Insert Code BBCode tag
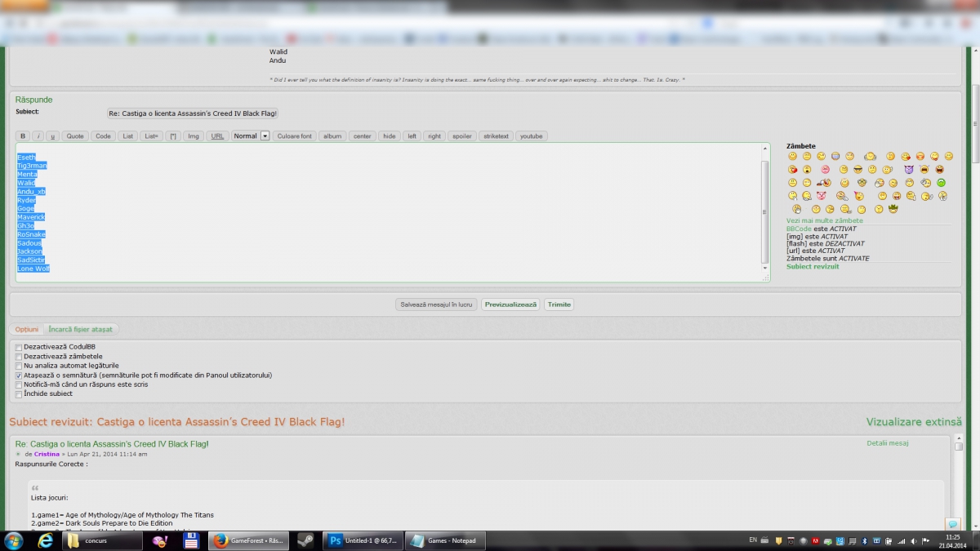The image size is (980, 551). tap(103, 136)
